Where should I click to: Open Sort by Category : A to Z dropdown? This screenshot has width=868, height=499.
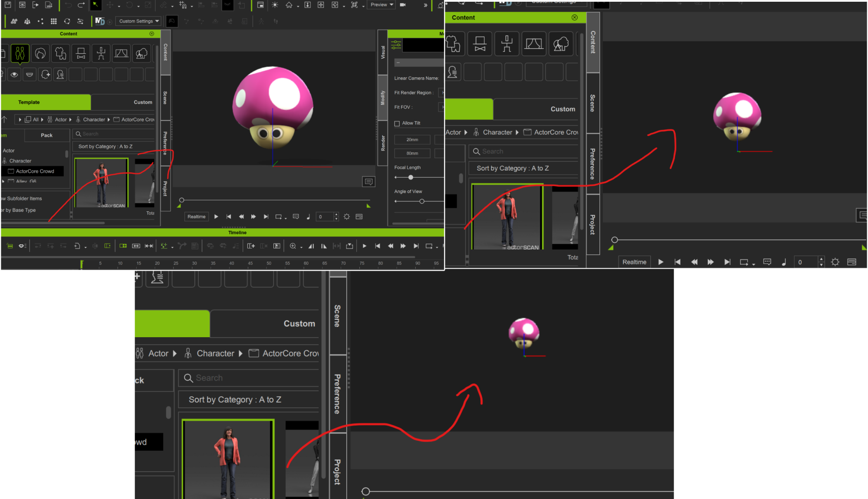click(x=113, y=147)
